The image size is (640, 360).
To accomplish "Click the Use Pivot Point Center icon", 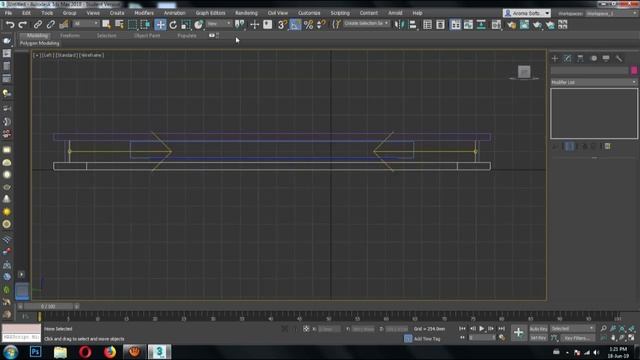I will pyautogui.click(x=240, y=24).
